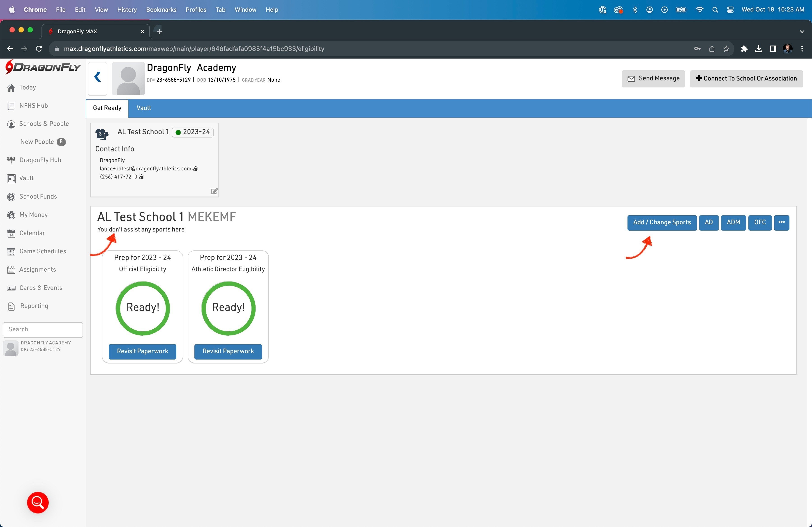Open DragonFly Hub from sidebar
The image size is (812, 527).
pyautogui.click(x=40, y=160)
